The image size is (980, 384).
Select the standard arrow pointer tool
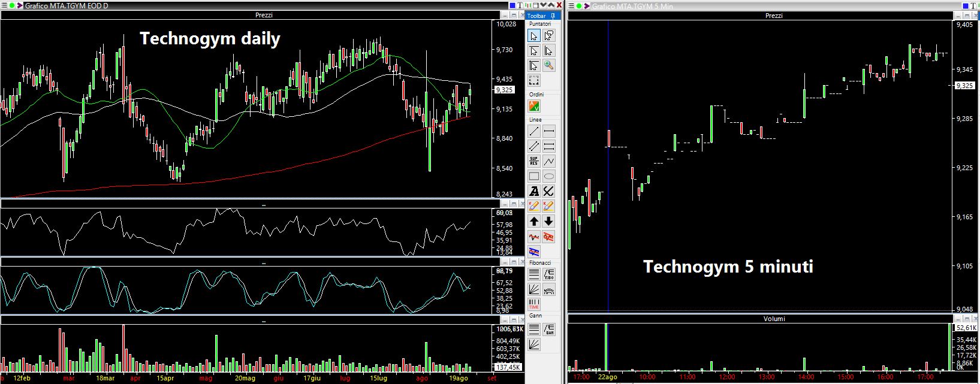pos(534,35)
